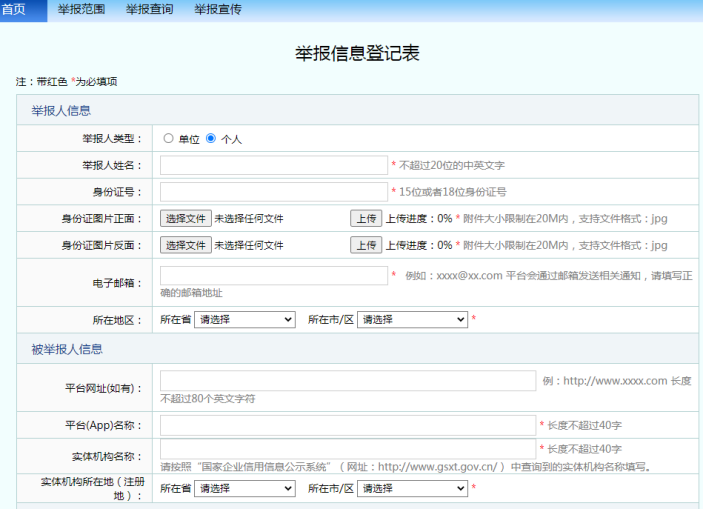Open 所在省 dropdown in 所在地区 row
This screenshot has height=510, width=704.
[x=245, y=320]
